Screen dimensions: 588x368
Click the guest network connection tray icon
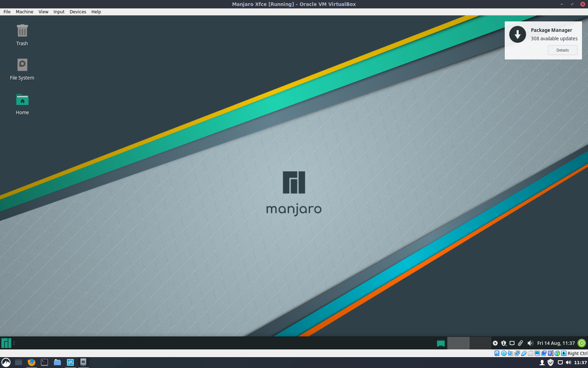pos(512,343)
